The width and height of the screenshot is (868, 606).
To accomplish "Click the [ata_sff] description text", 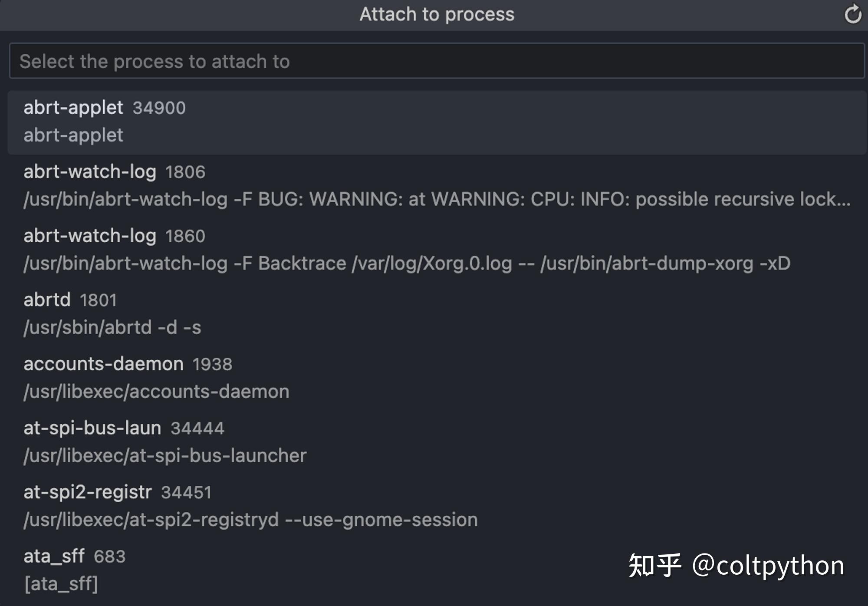I will (61, 584).
